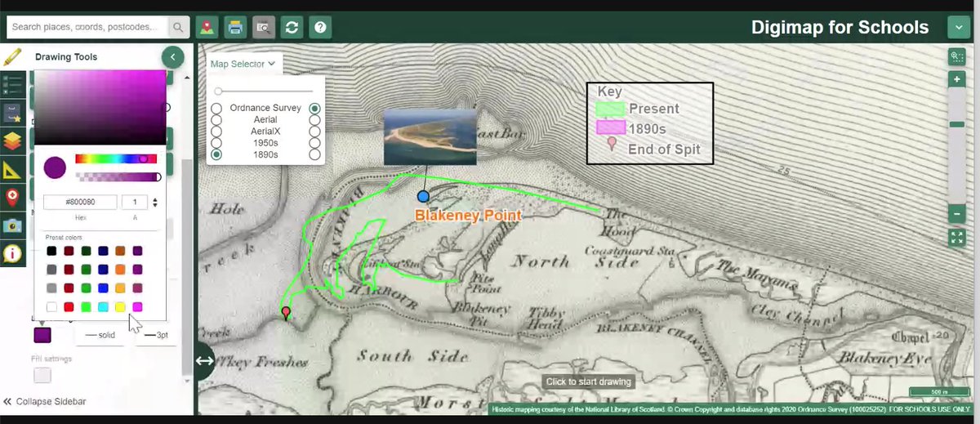The height and width of the screenshot is (424, 980).
Task: Adjust the purple alpha transparency slider
Action: [x=116, y=176]
